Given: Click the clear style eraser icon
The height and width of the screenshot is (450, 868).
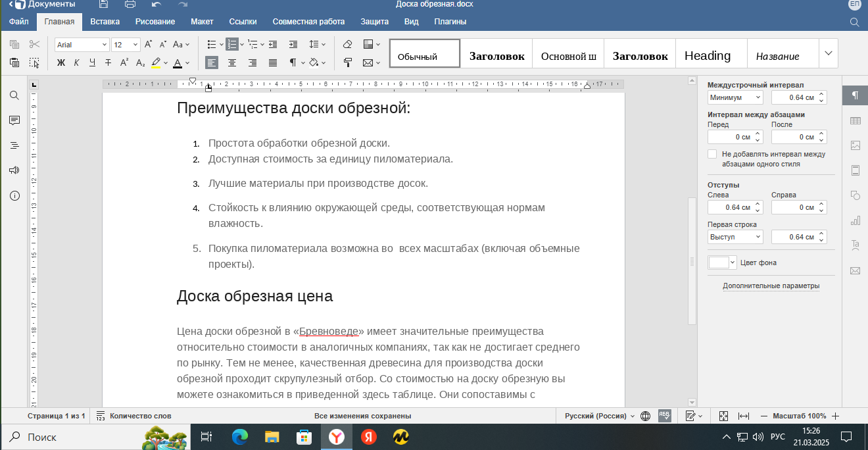Looking at the screenshot, I should pos(348,45).
